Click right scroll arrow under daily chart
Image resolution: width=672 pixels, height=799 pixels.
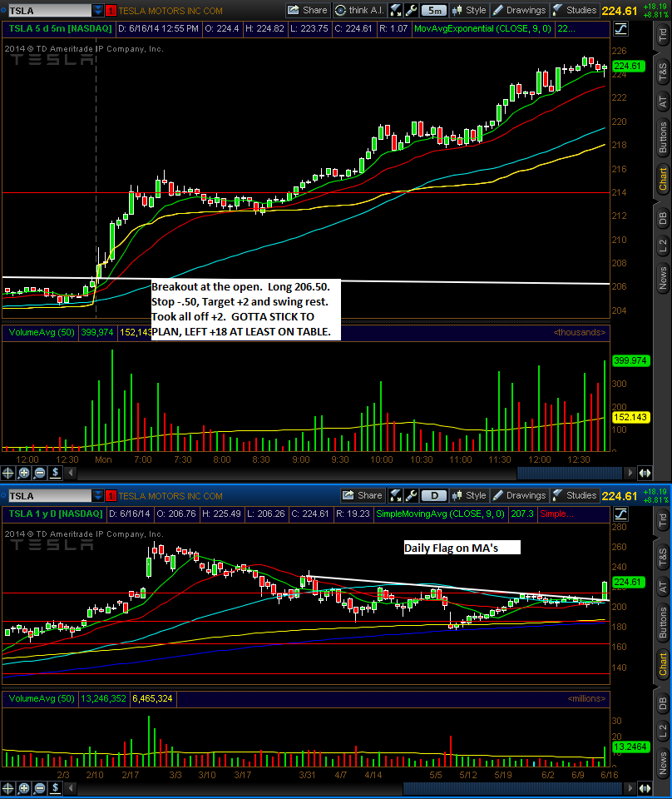[x=630, y=789]
